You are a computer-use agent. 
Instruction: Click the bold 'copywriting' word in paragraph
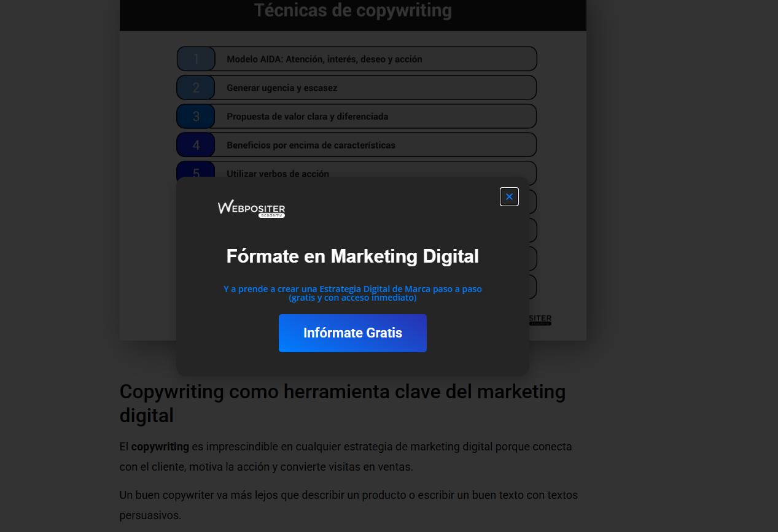click(160, 447)
